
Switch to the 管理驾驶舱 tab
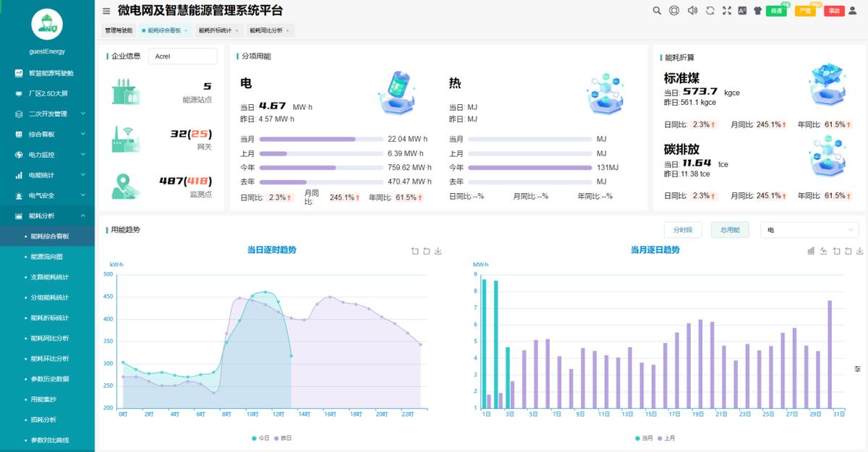pos(119,30)
